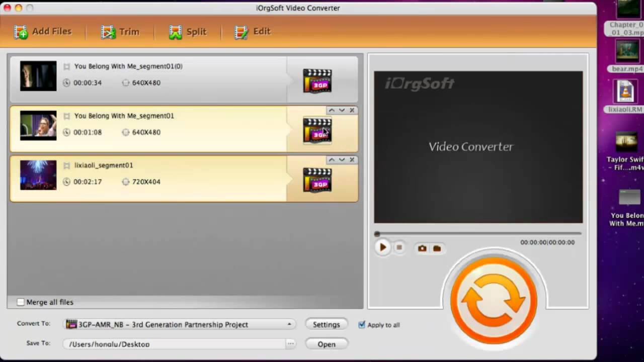This screenshot has height=362, width=644.
Task: Open the Convert To format dropdown
Action: pyautogui.click(x=180, y=324)
